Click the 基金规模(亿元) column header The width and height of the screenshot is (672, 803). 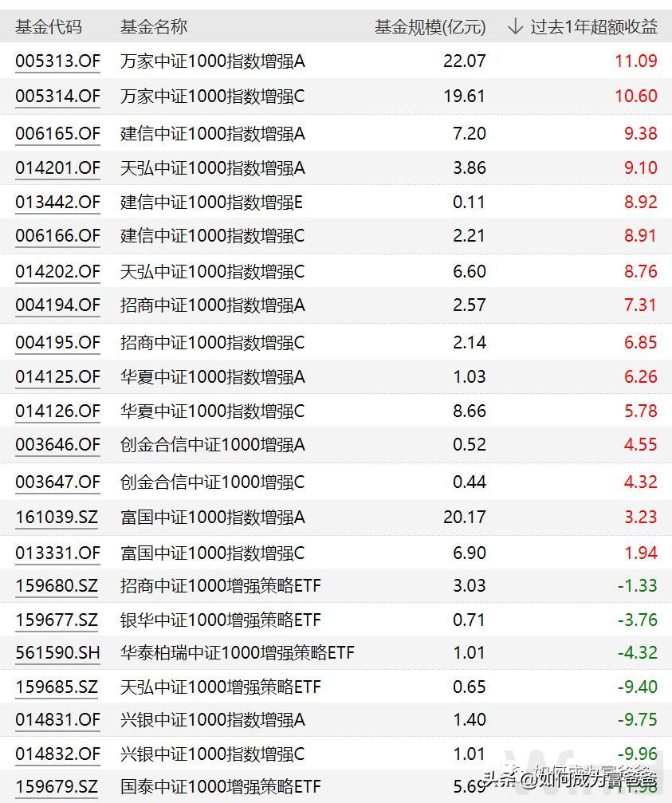point(430,26)
